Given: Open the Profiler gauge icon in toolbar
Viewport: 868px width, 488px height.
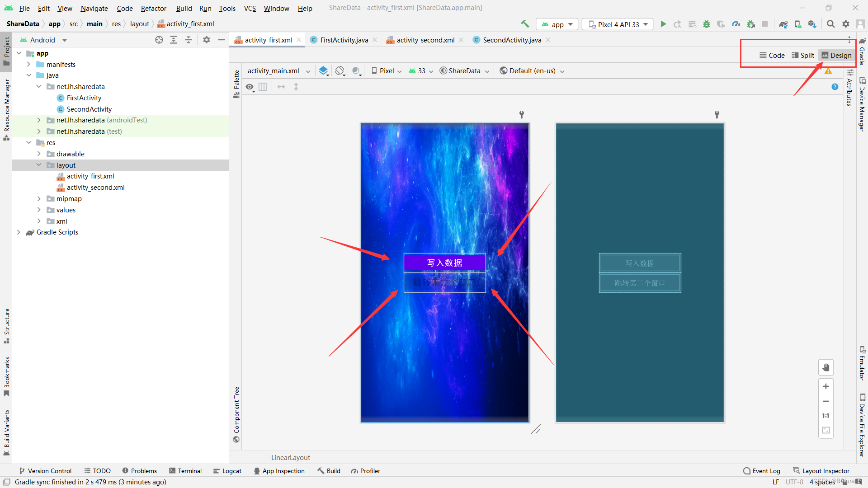Looking at the screenshot, I should 736,24.
